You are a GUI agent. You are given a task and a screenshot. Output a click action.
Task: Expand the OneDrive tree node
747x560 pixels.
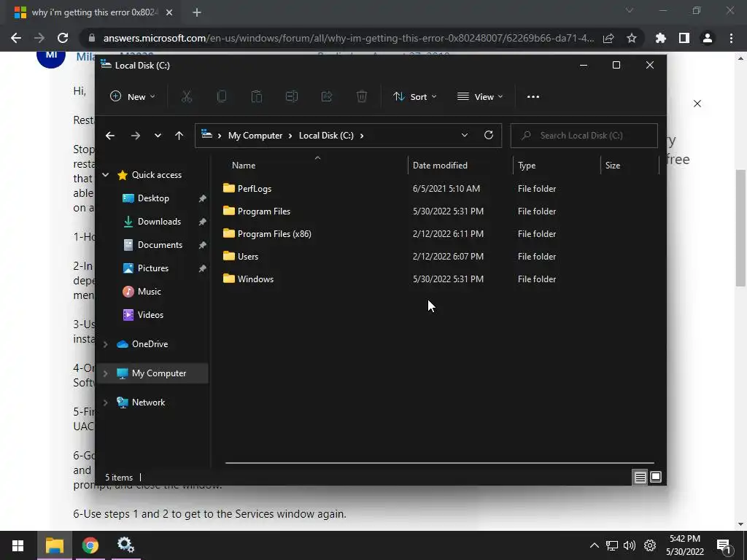(x=105, y=344)
